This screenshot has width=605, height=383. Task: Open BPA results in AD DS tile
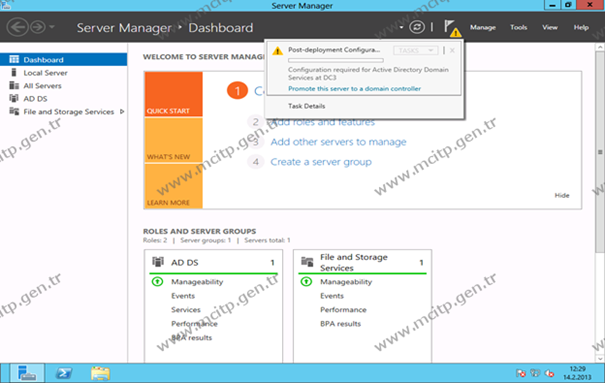click(x=191, y=337)
